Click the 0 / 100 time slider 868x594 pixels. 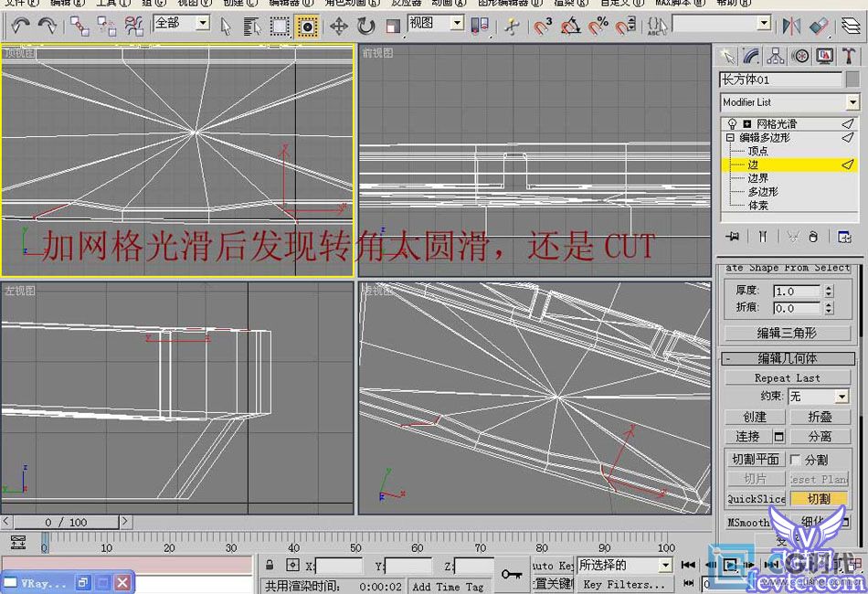66,522
